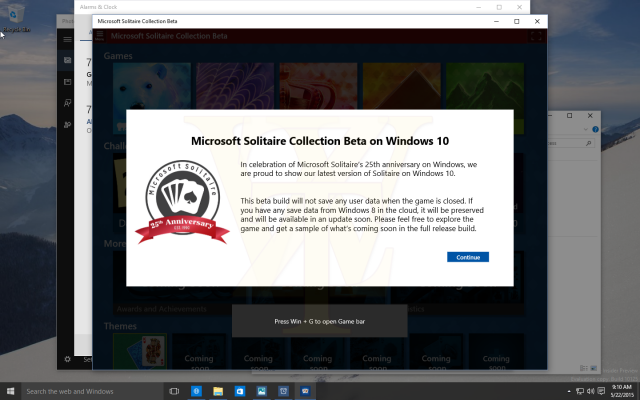Open Task View on the taskbar
640x400 pixels.
(x=174, y=391)
